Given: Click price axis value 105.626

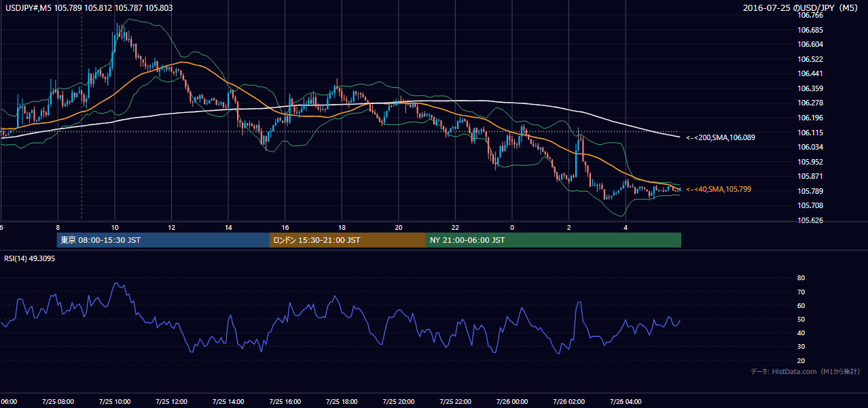Looking at the screenshot, I should click(810, 220).
